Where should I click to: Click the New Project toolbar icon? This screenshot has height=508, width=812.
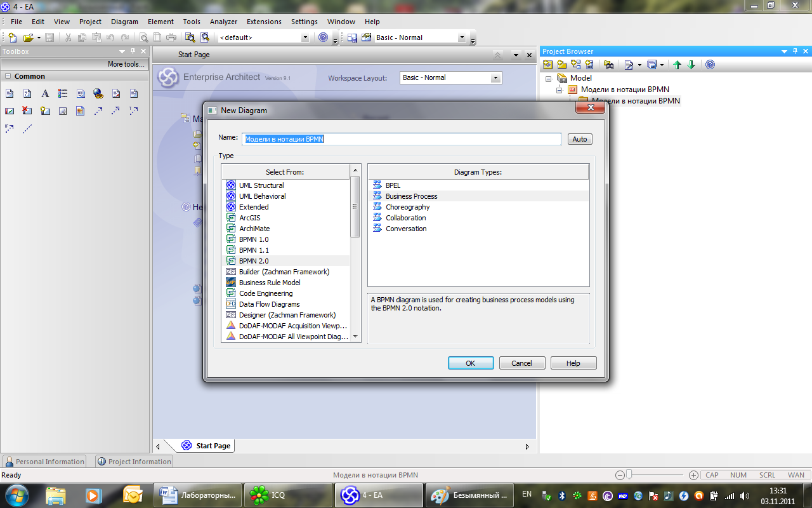(13, 37)
